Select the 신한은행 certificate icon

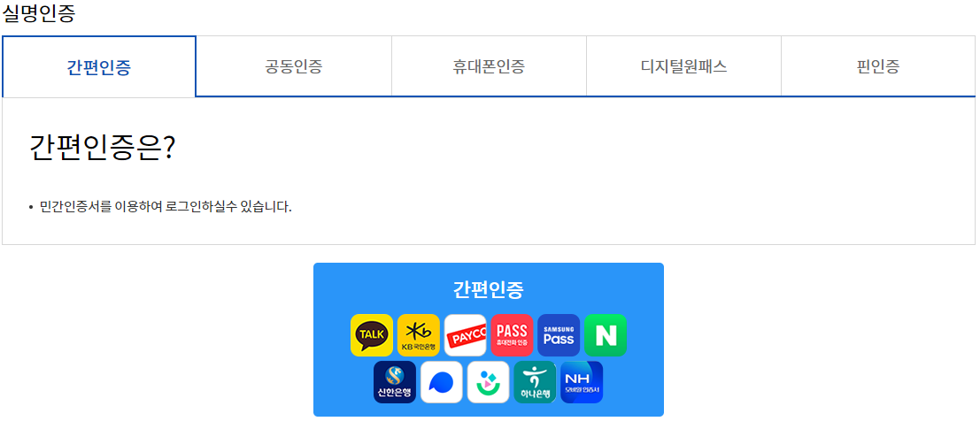(395, 382)
